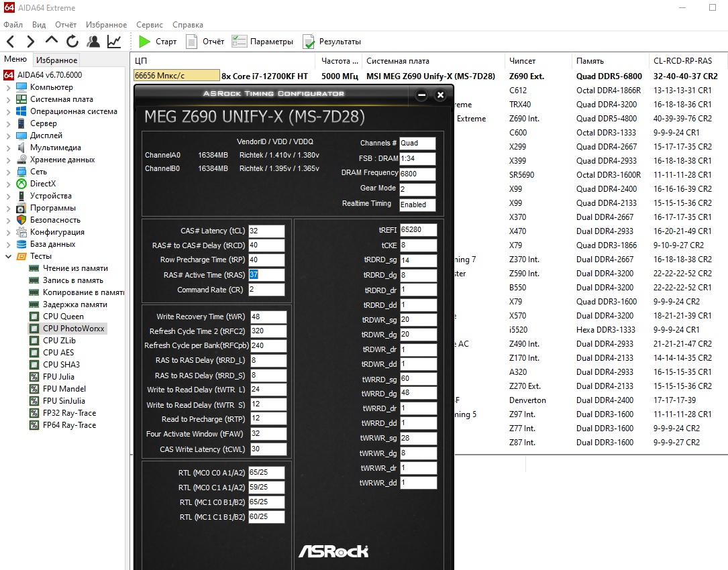Select Безопасность in the sidebar tree
Image resolution: width=728 pixels, height=570 pixels.
tap(55, 220)
